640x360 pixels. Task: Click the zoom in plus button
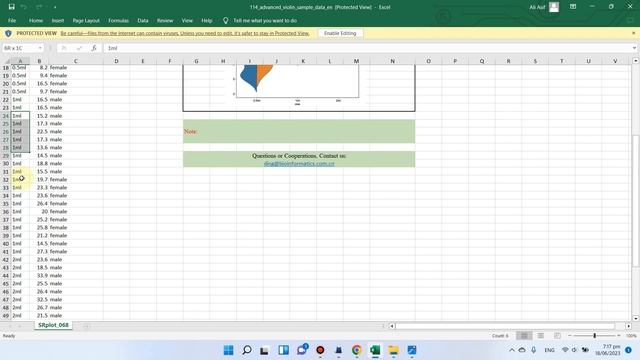tap(619, 336)
